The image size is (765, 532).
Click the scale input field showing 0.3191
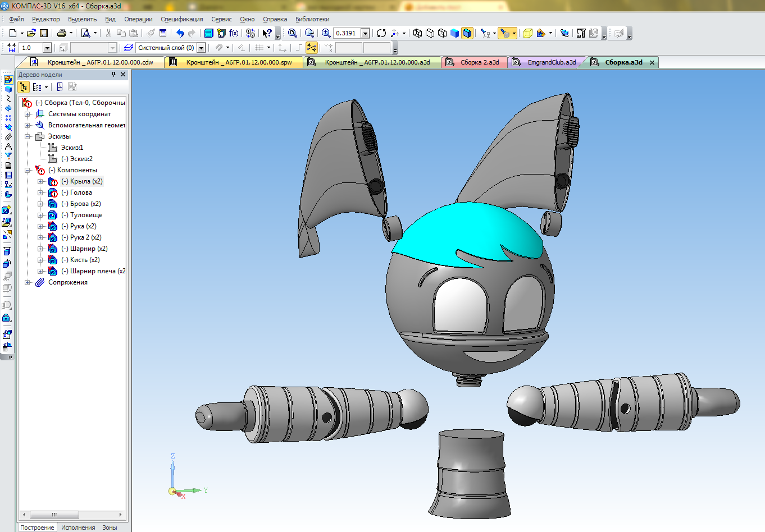coord(347,33)
